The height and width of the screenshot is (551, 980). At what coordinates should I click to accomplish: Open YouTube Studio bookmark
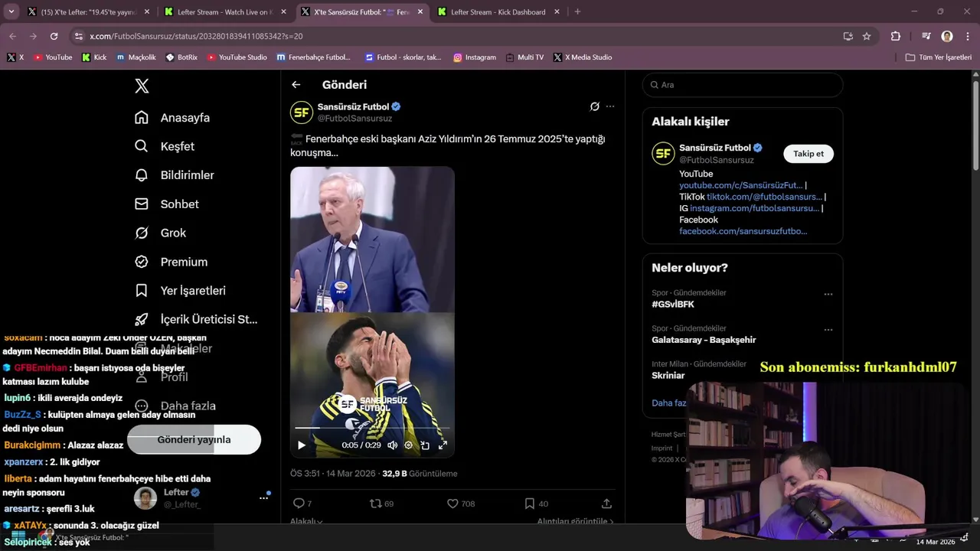coord(237,57)
